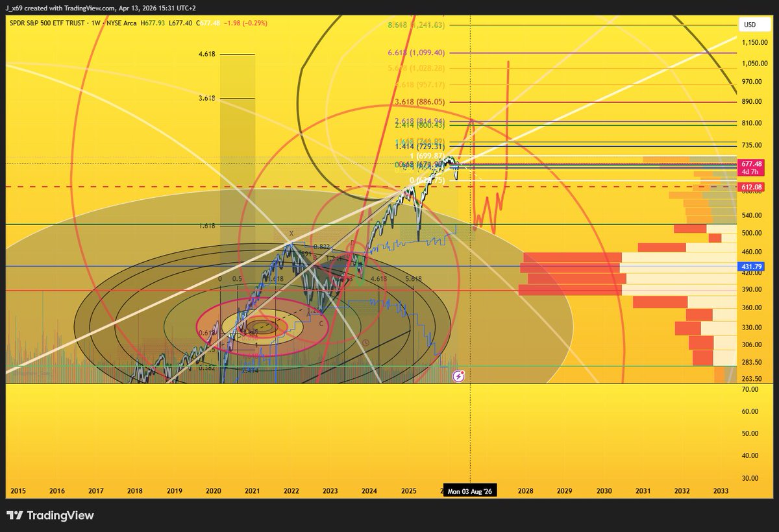
Task: Click the 2020 year on time axis
Action: tap(213, 492)
